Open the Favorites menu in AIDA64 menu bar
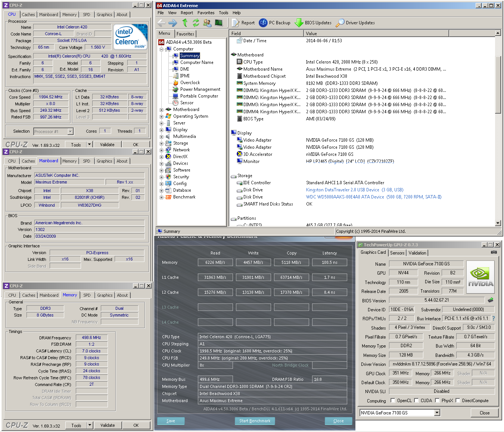 tap(206, 13)
